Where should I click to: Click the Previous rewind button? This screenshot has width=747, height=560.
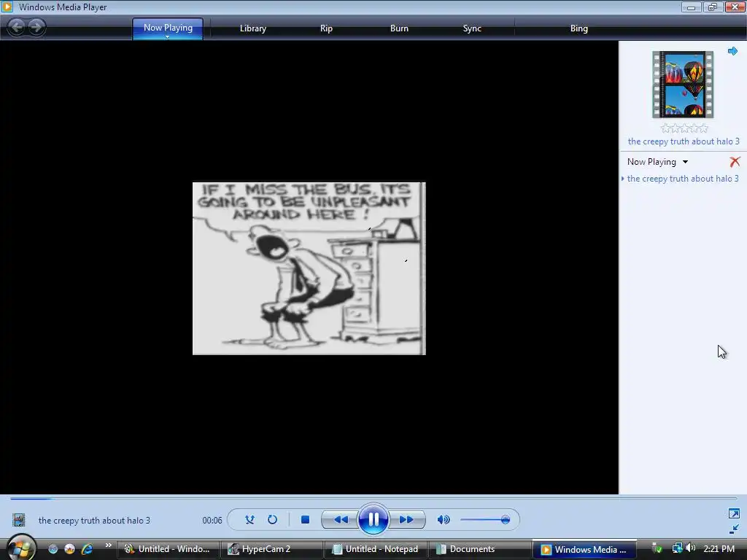click(340, 519)
